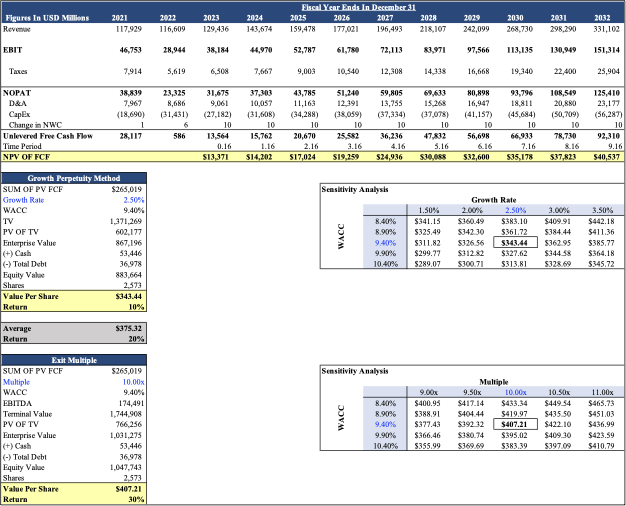Select the 2023 NPV of FCF $13,371
The image size is (626, 506).
pyautogui.click(x=216, y=157)
